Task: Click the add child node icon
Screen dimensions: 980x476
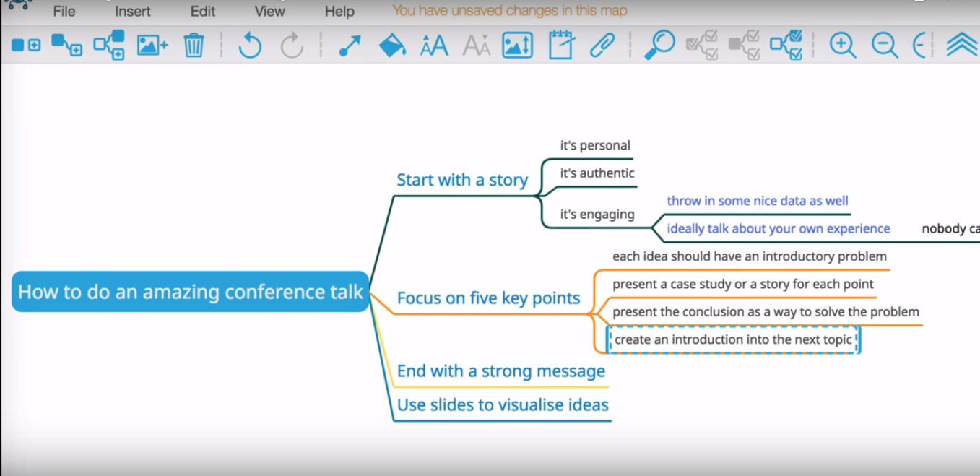Action: 66,46
